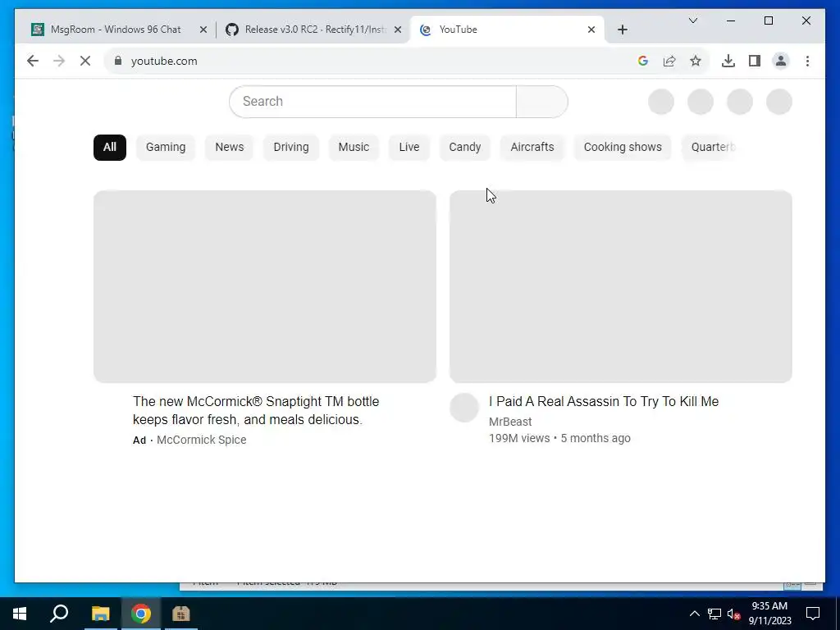Close the YouTube tab

point(591,30)
